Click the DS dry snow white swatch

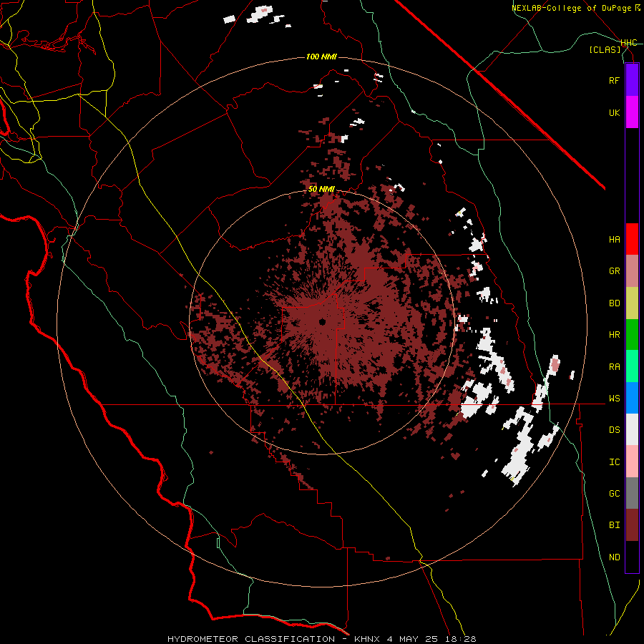click(632, 429)
